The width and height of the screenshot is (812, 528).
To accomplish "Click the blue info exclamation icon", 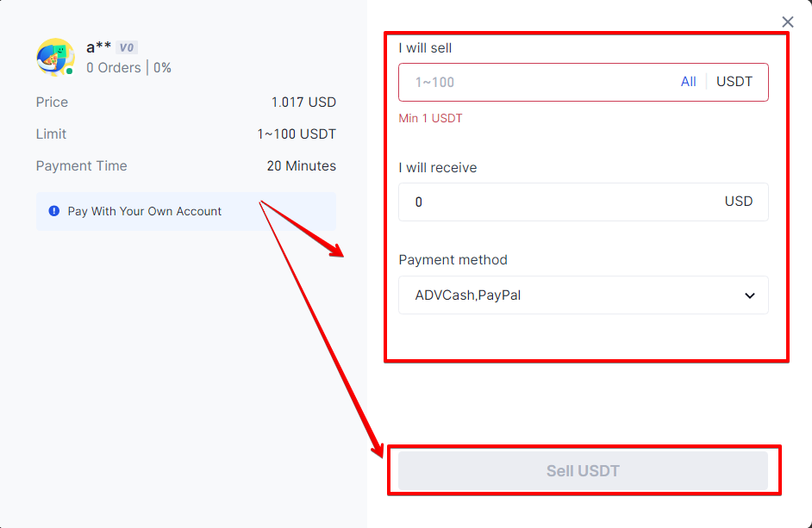I will [53, 211].
